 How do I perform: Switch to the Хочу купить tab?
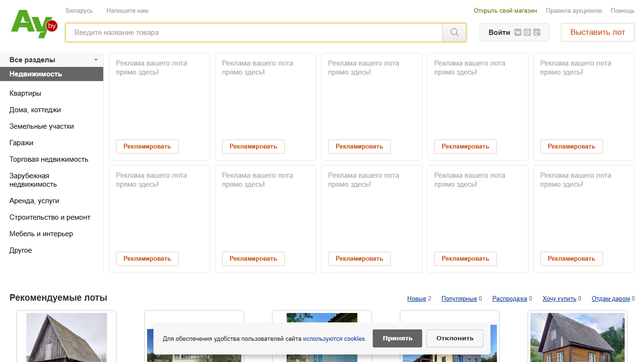(559, 299)
